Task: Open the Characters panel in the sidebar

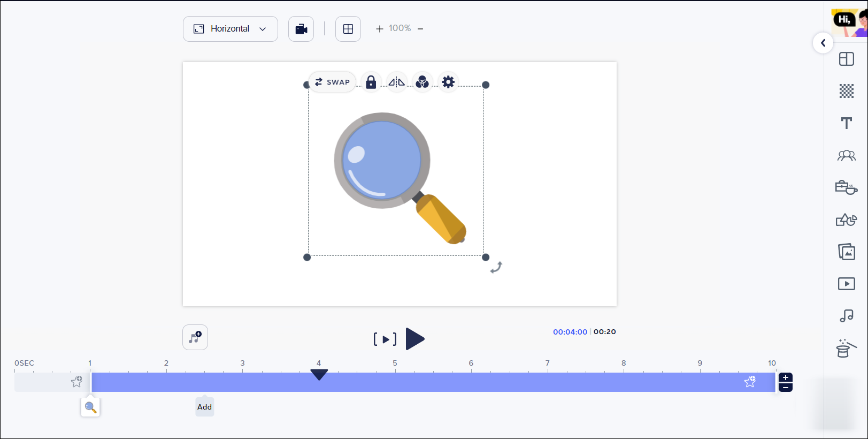Action: point(846,156)
